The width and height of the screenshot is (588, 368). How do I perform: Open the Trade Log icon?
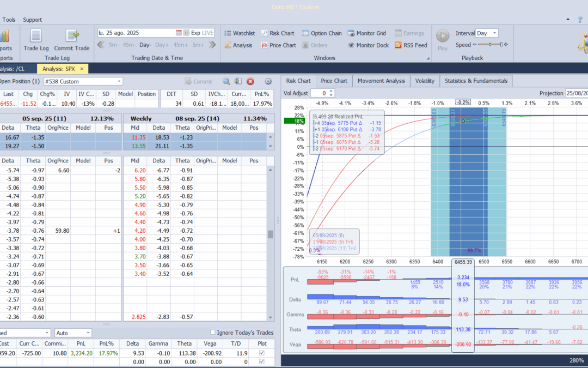tap(36, 37)
